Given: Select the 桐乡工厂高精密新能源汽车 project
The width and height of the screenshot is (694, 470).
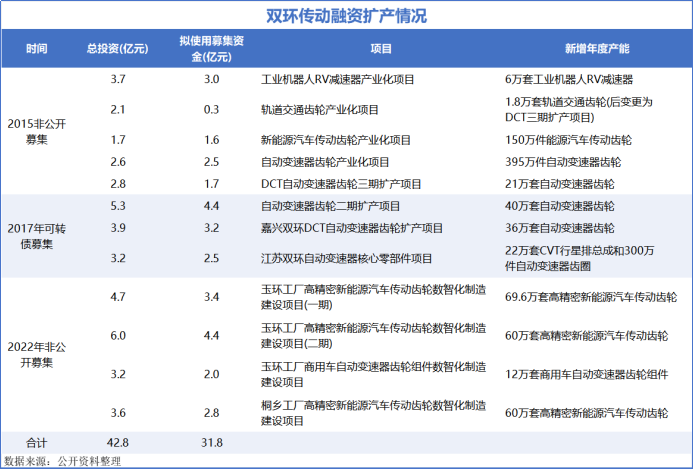Looking at the screenshot, I should pos(374,413).
